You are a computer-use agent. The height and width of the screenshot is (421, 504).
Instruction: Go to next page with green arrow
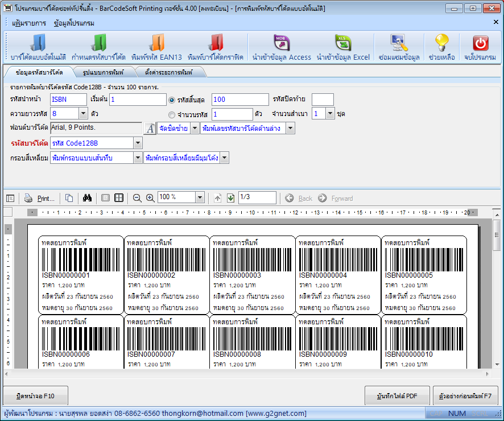230,198
